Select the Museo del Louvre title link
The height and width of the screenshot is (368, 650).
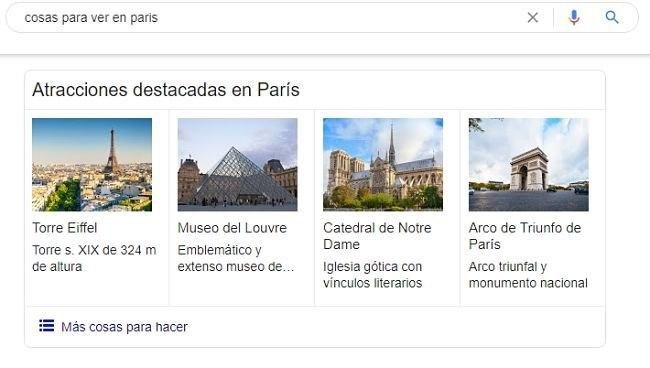click(232, 228)
